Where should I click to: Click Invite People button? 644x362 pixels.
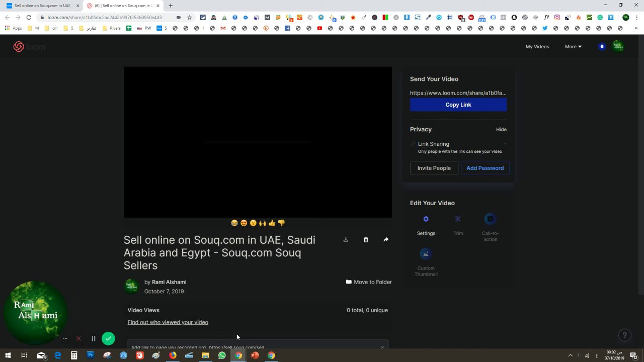coord(434,168)
